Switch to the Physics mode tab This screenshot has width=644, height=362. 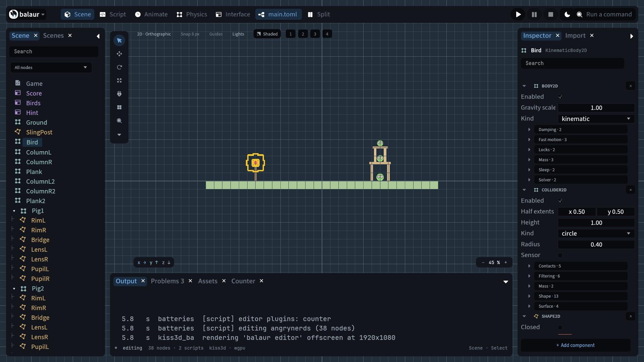[x=192, y=14]
